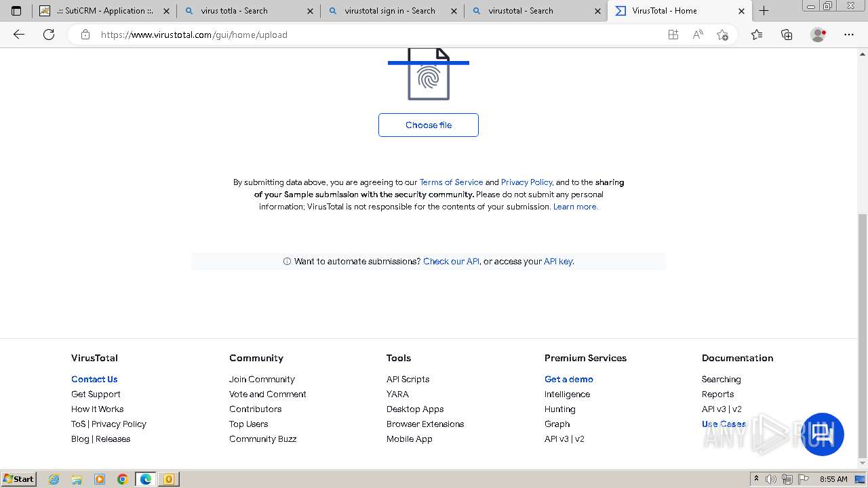This screenshot has width=868, height=488.
Task: Open Reports documentation link
Action: click(x=717, y=394)
